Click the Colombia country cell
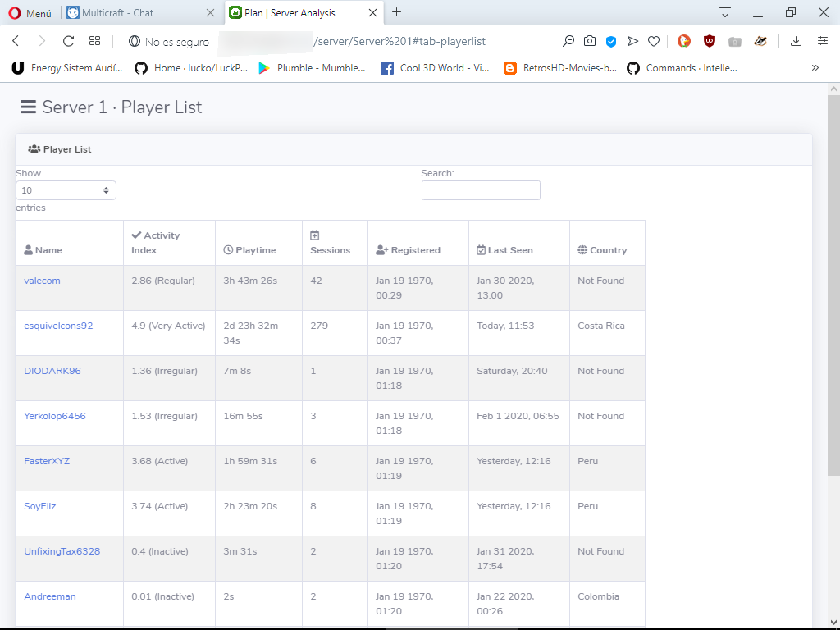840x630 pixels. click(607, 604)
